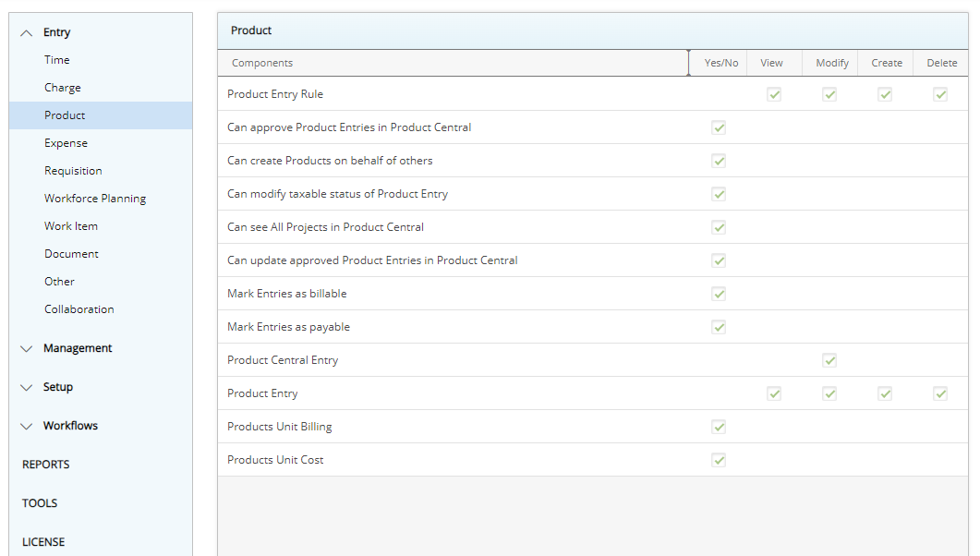980x556 pixels.
Task: Uncheck Can approve Product Entries in Product Central
Action: [x=719, y=127]
